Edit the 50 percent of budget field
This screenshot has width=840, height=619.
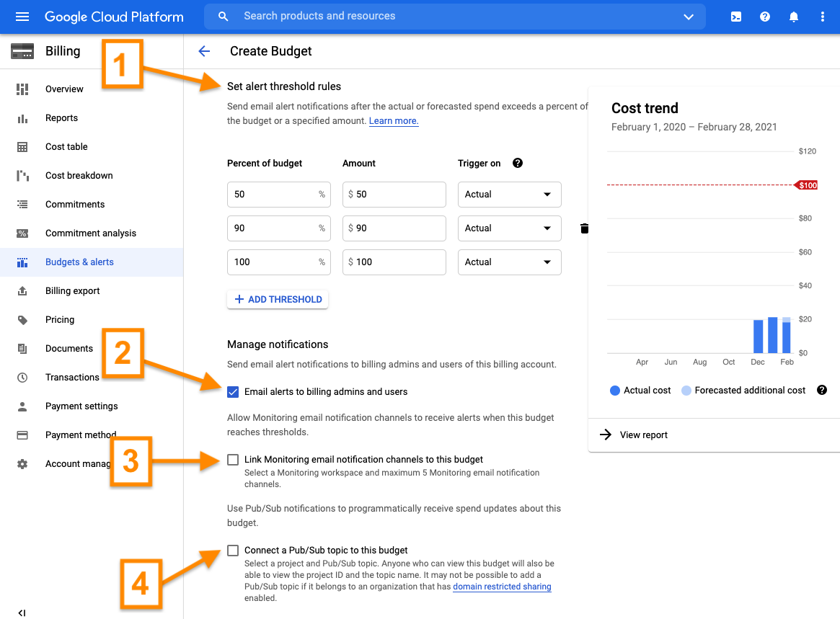click(x=278, y=195)
